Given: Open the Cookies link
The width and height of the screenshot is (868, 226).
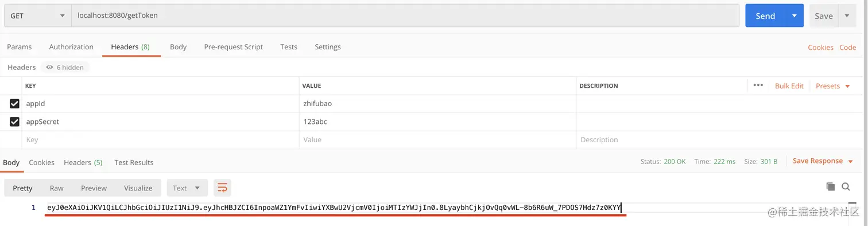Looking at the screenshot, I should click(x=820, y=48).
